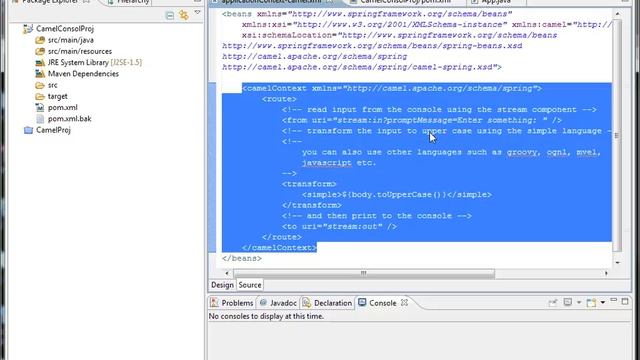This screenshot has height=360, width=640.
Task: Click src/main/resources package folder icon
Action: tap(40, 51)
